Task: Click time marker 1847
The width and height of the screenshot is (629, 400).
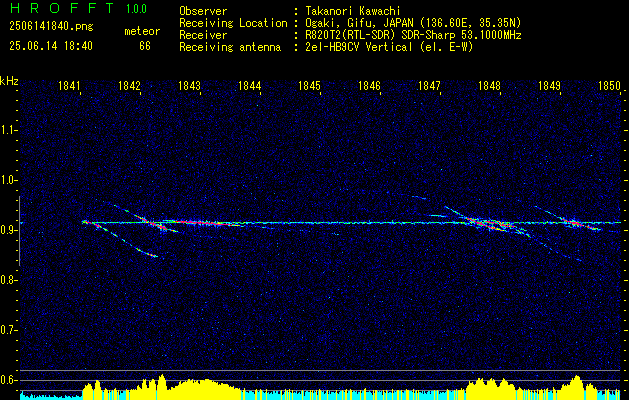Action: (x=429, y=86)
